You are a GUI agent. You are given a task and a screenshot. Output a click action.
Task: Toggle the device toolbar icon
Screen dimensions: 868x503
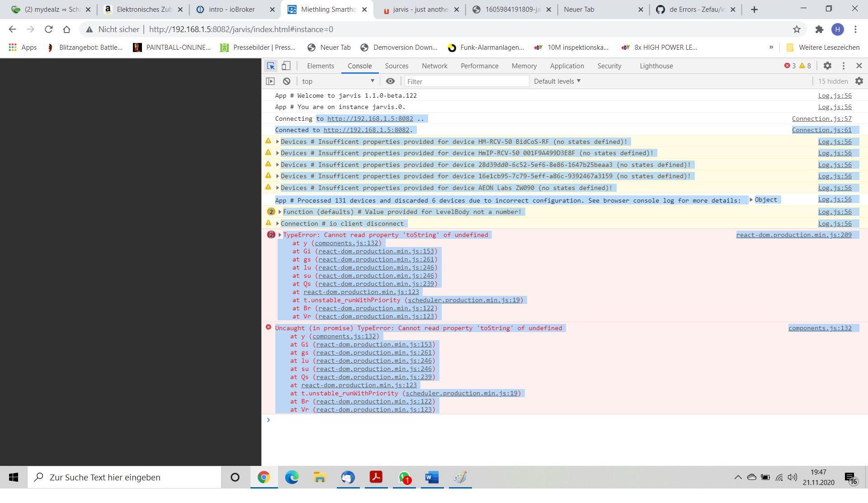click(x=286, y=66)
